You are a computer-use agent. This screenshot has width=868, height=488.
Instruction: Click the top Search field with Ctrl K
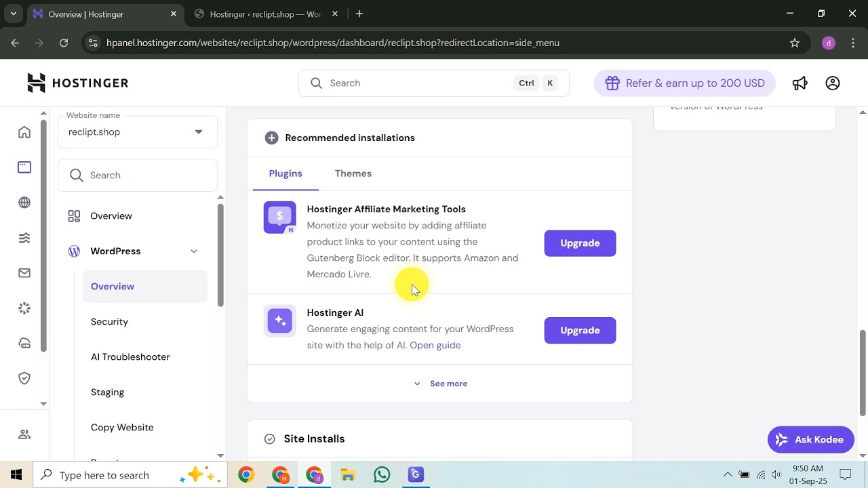[x=434, y=83]
